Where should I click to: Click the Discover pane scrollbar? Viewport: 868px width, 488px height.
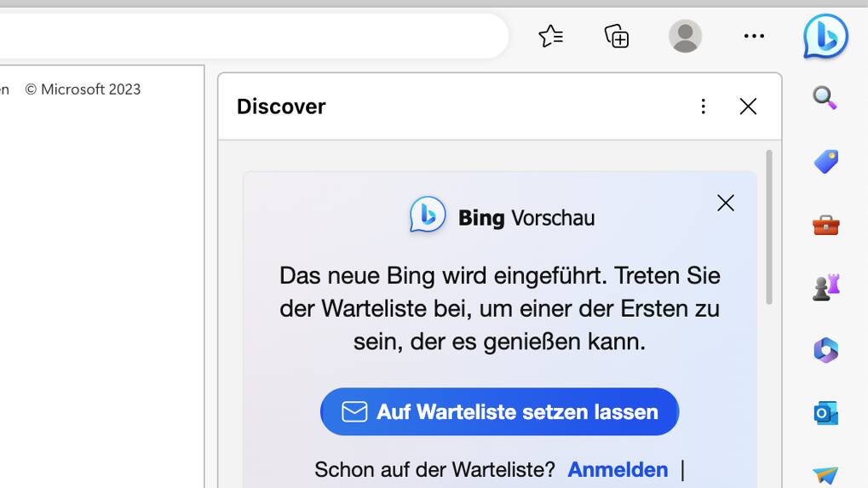point(769,227)
